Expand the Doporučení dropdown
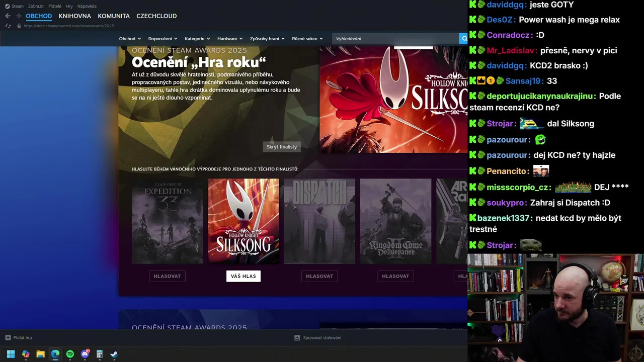Image resolution: width=644 pixels, height=362 pixels. click(163, 39)
